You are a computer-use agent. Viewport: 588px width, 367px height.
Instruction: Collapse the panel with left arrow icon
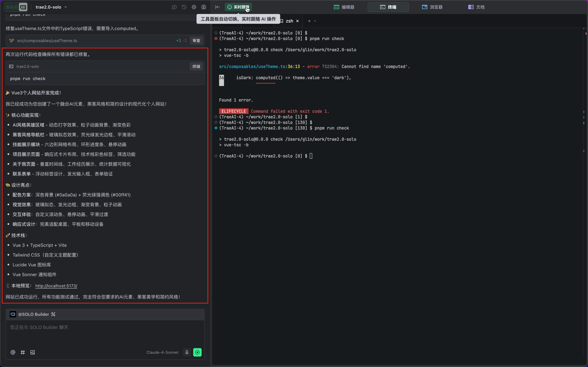point(217,7)
